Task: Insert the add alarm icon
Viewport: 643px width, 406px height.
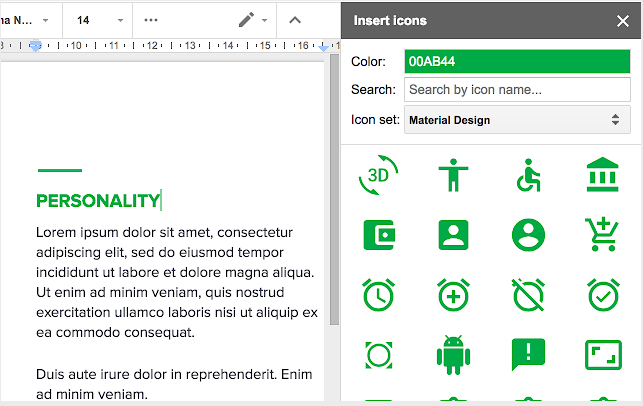Action: click(453, 295)
